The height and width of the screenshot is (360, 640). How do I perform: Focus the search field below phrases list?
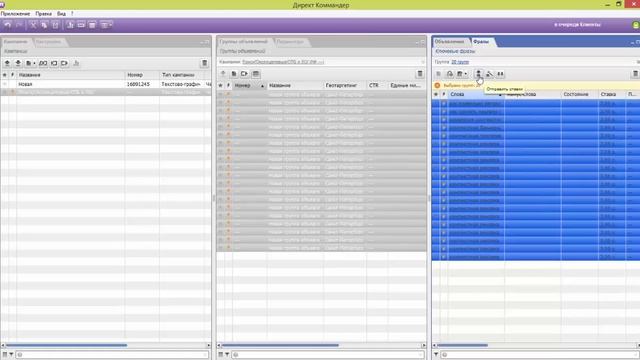point(540,355)
